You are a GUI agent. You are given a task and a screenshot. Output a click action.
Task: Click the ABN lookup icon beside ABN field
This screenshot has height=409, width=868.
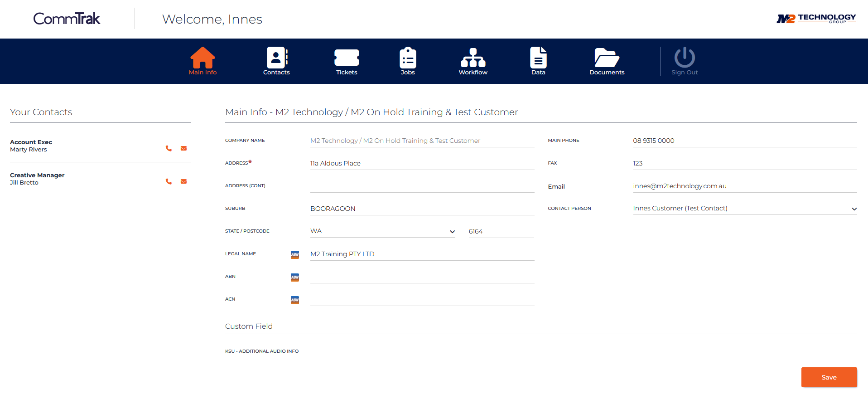[295, 277]
